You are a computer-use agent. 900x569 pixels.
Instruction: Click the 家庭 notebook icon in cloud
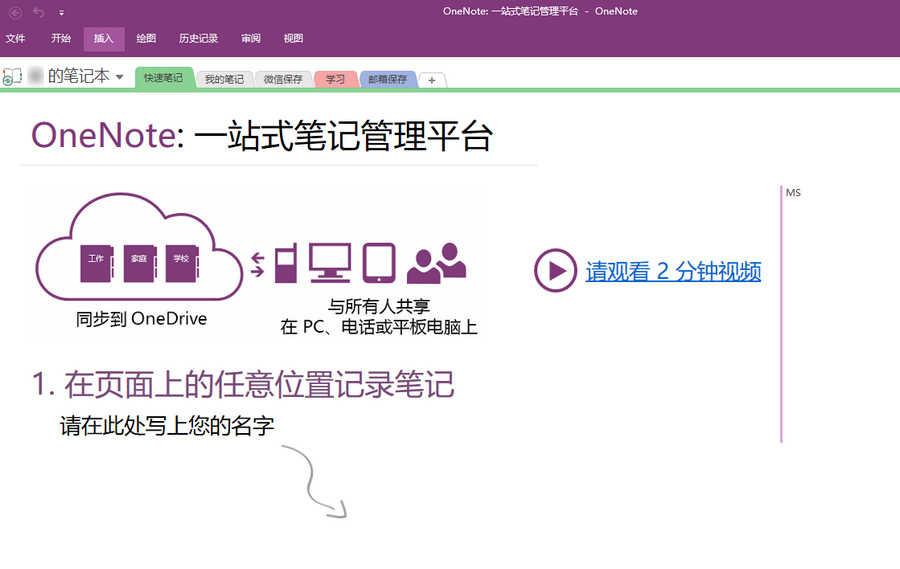tap(139, 264)
